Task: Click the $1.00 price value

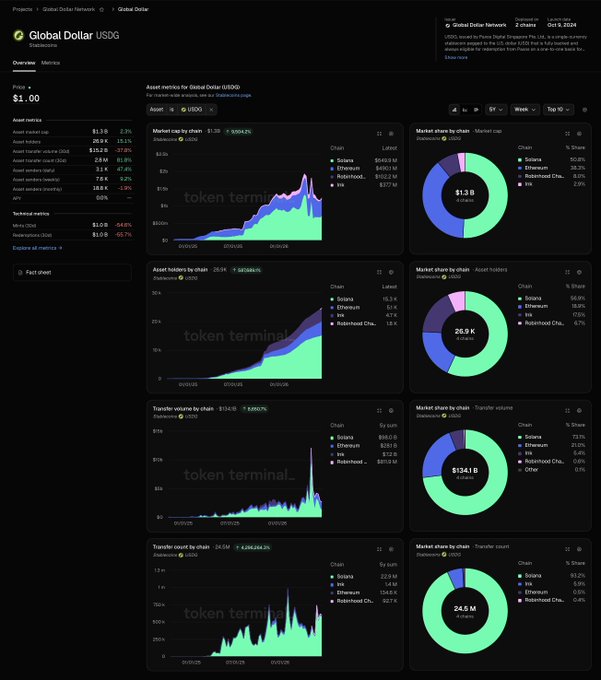Action: [x=26, y=98]
